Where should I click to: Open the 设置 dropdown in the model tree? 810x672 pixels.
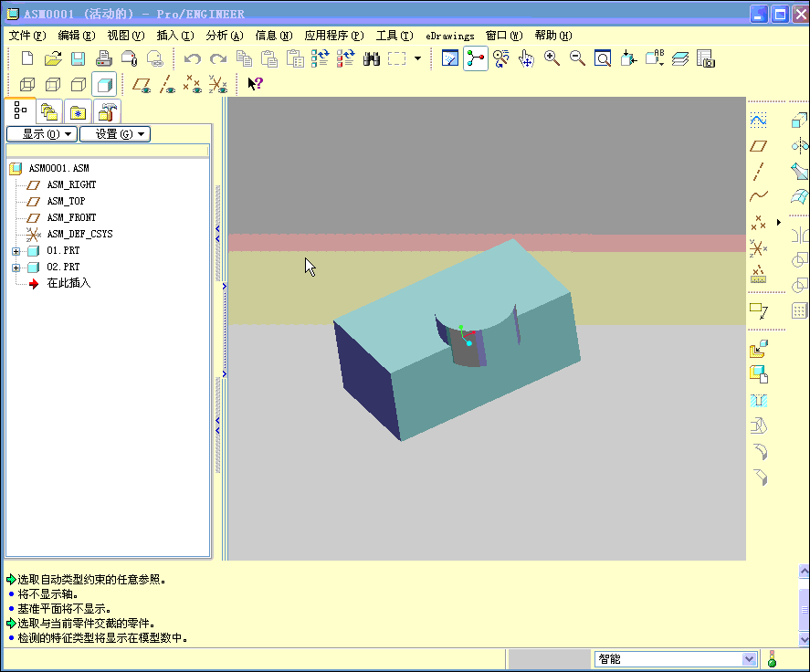coord(115,134)
